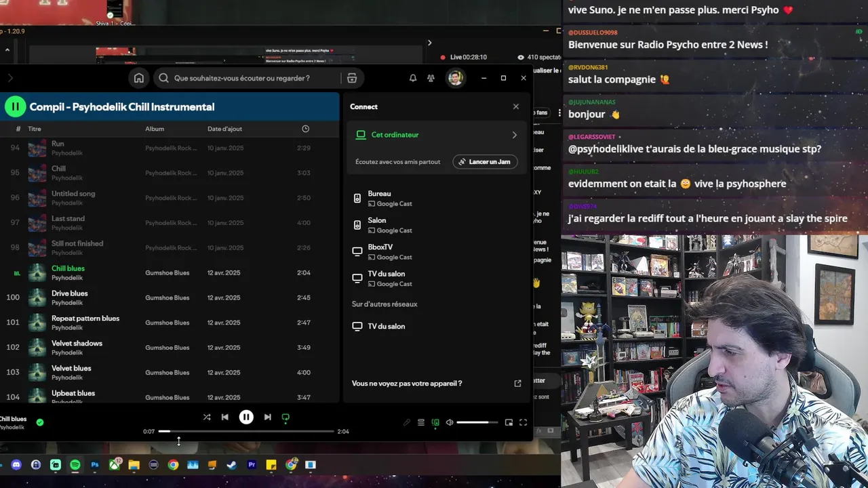The height and width of the screenshot is (488, 868).
Task: Click the Chill blues album thumbnail in list
Action: click(x=37, y=272)
